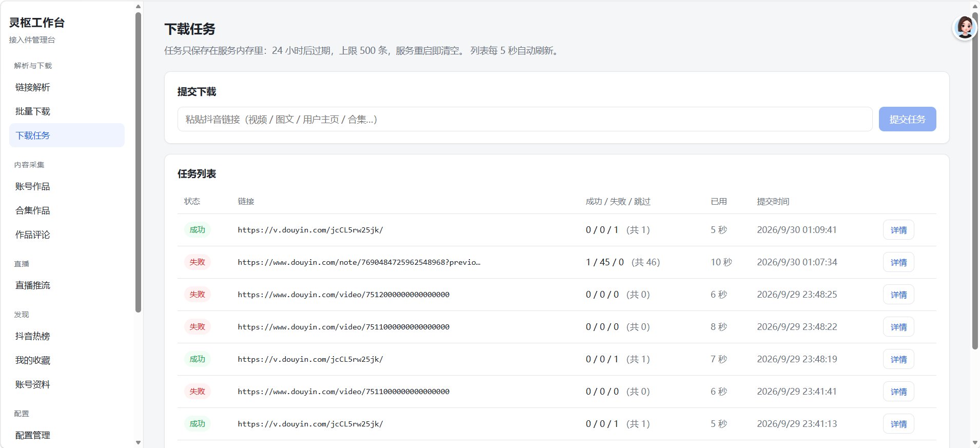Click the video/7512000000000000000 link text
The image size is (980, 448).
[x=343, y=295]
